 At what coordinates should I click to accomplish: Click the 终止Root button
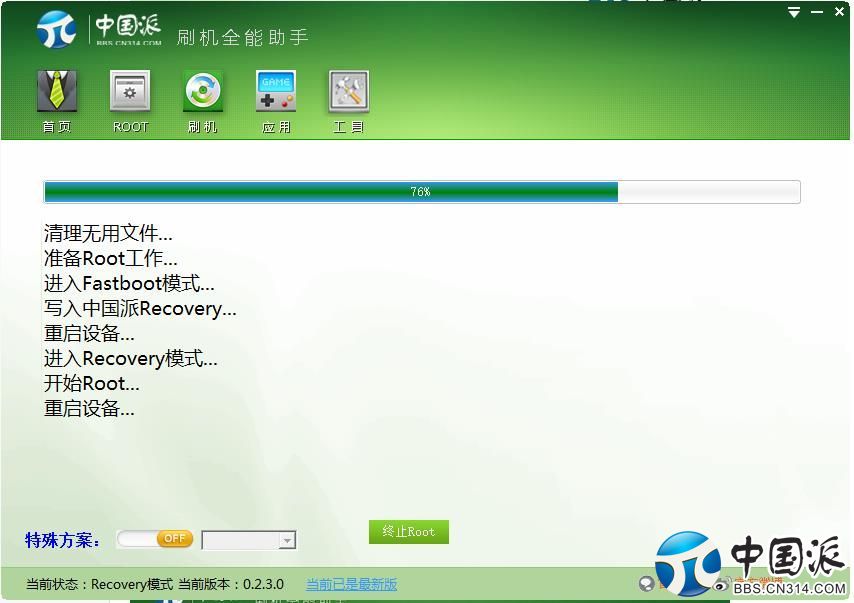pyautogui.click(x=408, y=532)
